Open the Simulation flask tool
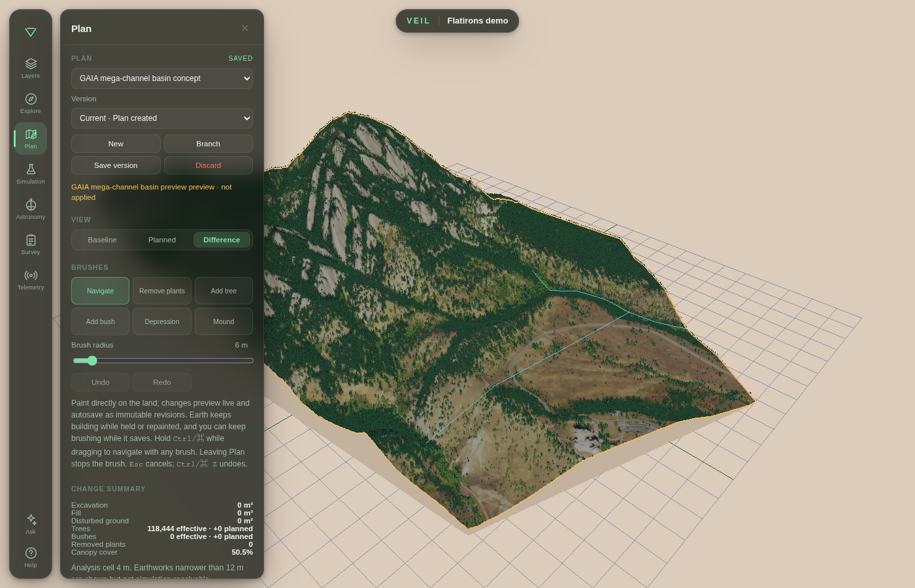 31,174
